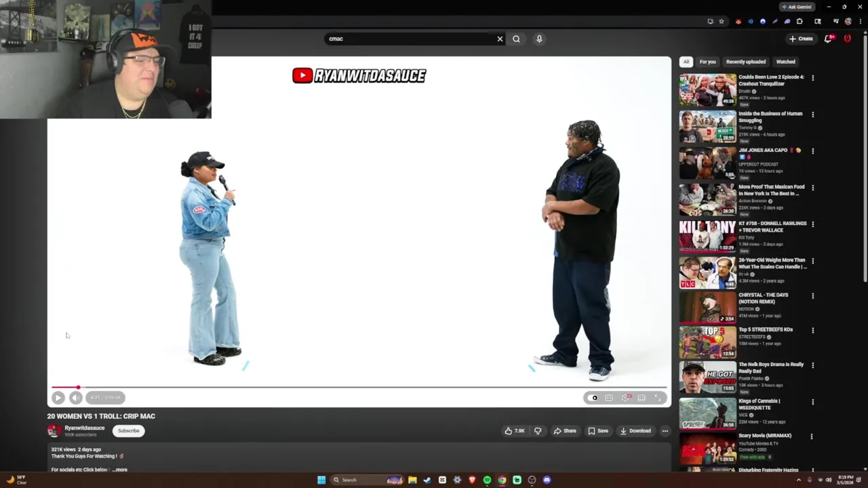This screenshot has width=868, height=488.
Task: Switch to theater mode view
Action: point(642,398)
